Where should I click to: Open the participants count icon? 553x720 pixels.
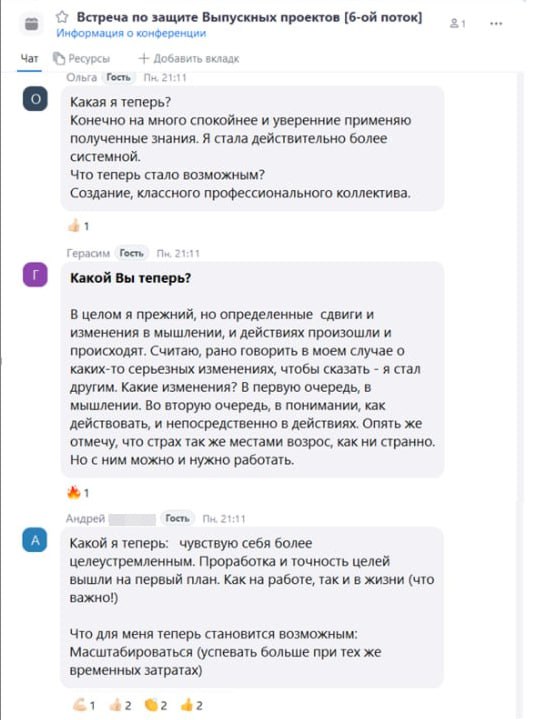click(x=457, y=23)
